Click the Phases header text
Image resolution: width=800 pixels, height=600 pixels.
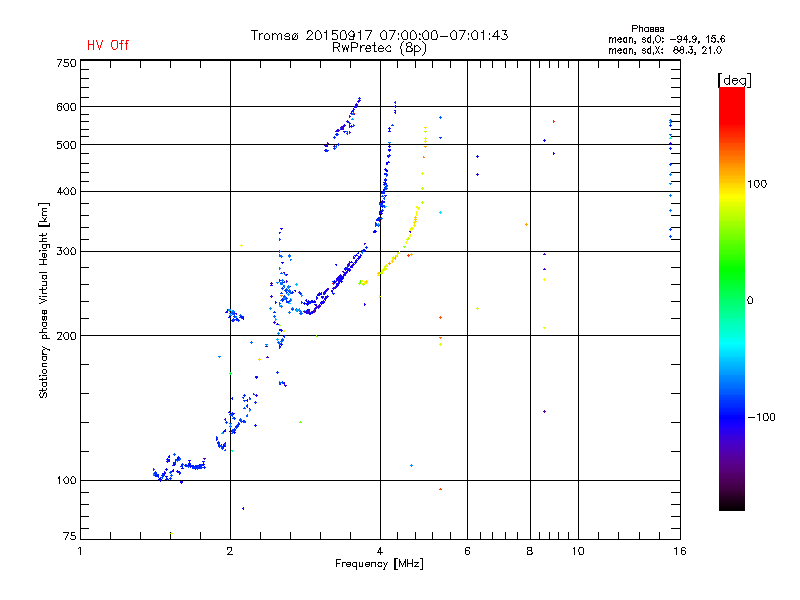647,29
